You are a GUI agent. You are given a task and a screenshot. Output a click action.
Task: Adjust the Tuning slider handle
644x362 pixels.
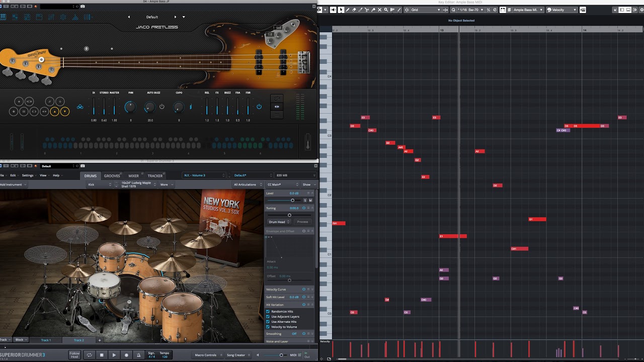(289, 215)
